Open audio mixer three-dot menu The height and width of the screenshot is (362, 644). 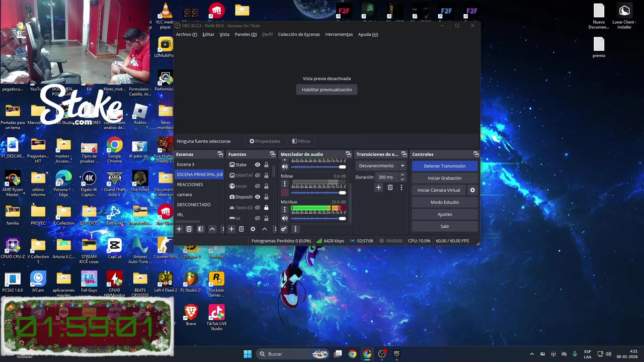point(295,229)
